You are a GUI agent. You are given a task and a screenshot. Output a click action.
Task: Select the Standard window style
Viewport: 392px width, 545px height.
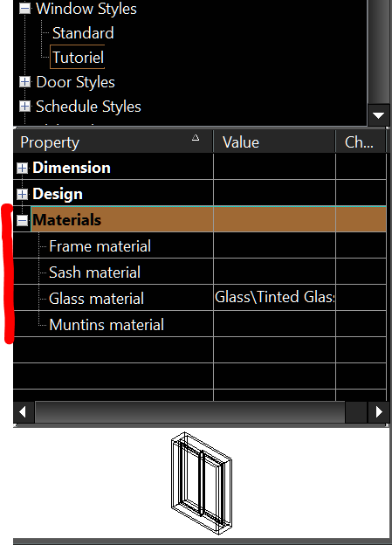[x=83, y=33]
